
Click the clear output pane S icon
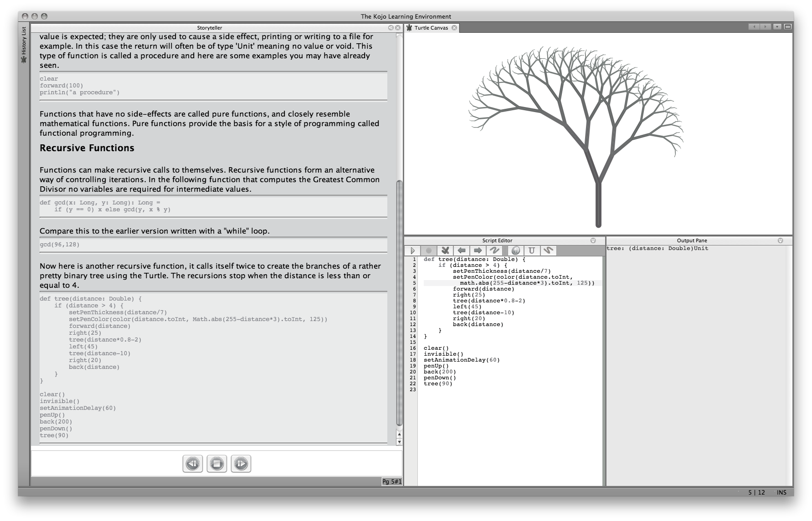pos(548,250)
